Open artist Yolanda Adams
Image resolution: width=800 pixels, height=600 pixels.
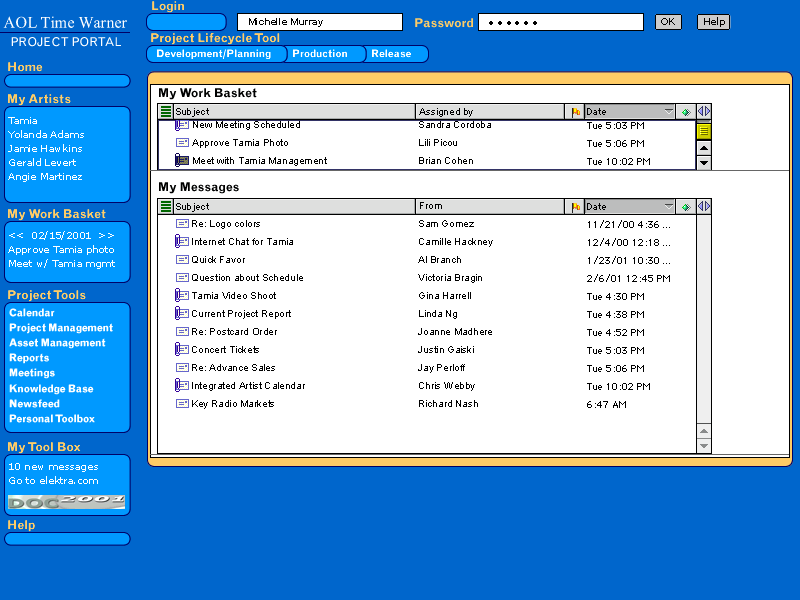click(x=46, y=134)
